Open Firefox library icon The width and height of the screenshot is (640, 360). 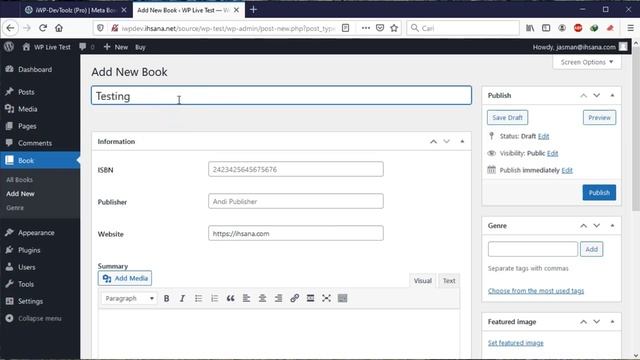click(530, 28)
